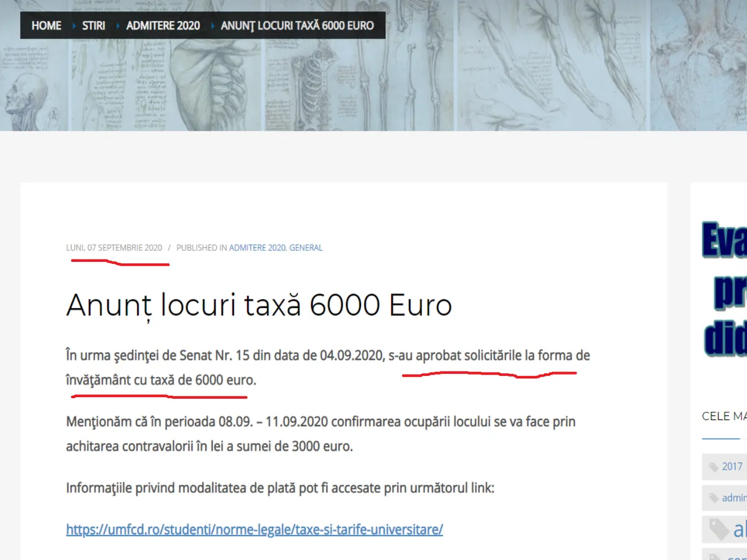This screenshot has width=747, height=560.
Task: Open the 'admin…' tag in sidebar
Action: (x=735, y=498)
